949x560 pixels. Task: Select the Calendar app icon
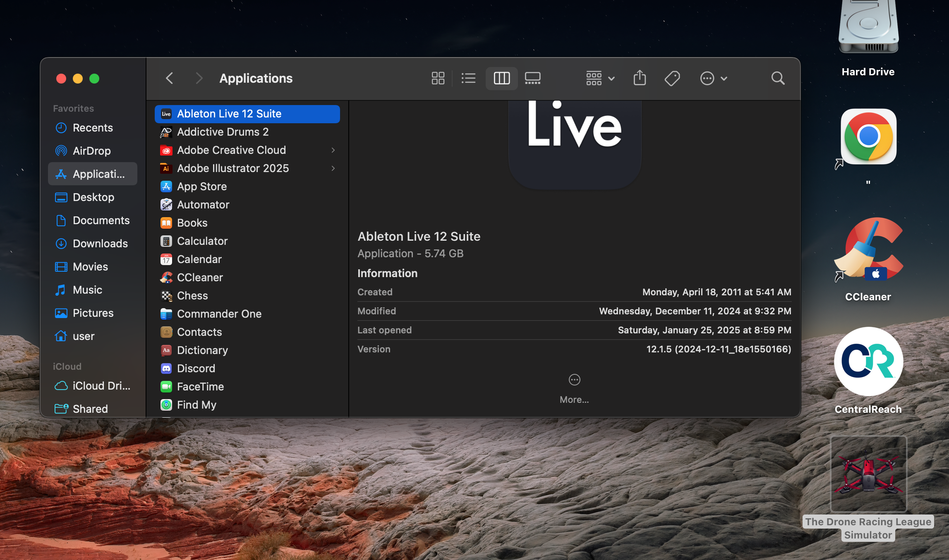pos(166,259)
